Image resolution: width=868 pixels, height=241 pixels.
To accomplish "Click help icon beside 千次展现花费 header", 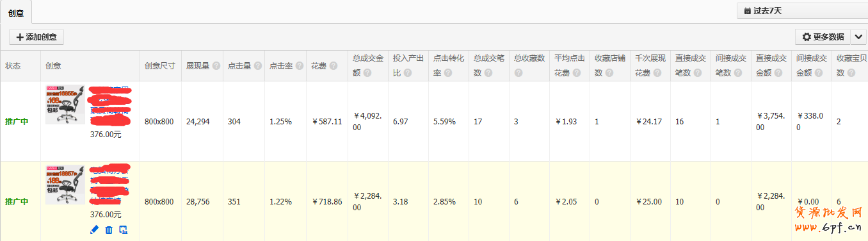I will point(657,73).
